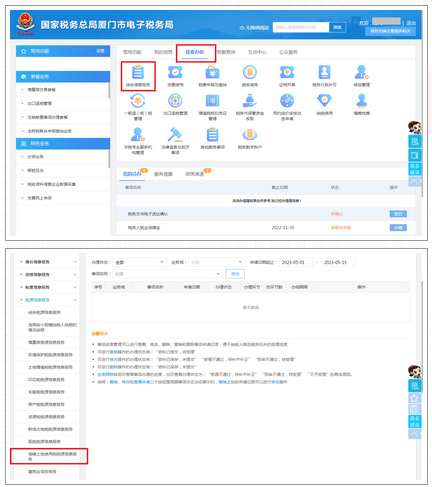432x487 pixels.
Task: Click the 出口退税管理 globe icon
Action: pos(175,100)
